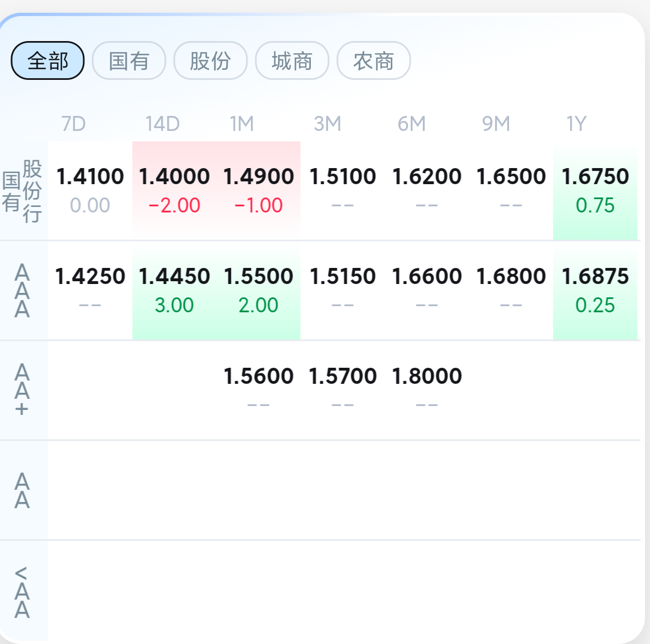Switch to the 国有 filter tab
The height and width of the screenshot is (644, 650).
click(129, 60)
